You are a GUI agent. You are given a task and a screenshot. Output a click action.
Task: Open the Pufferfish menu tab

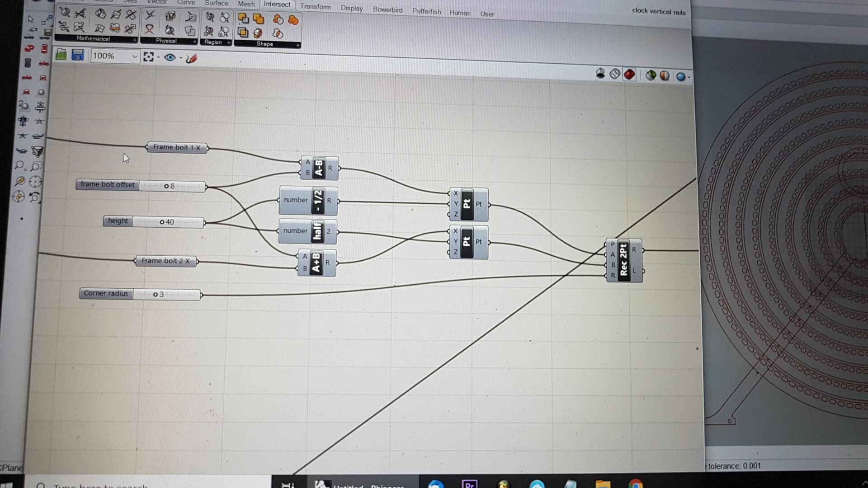(426, 11)
